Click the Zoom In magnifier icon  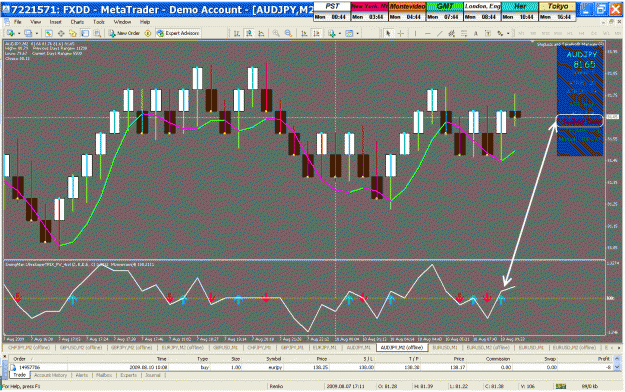(x=276, y=33)
